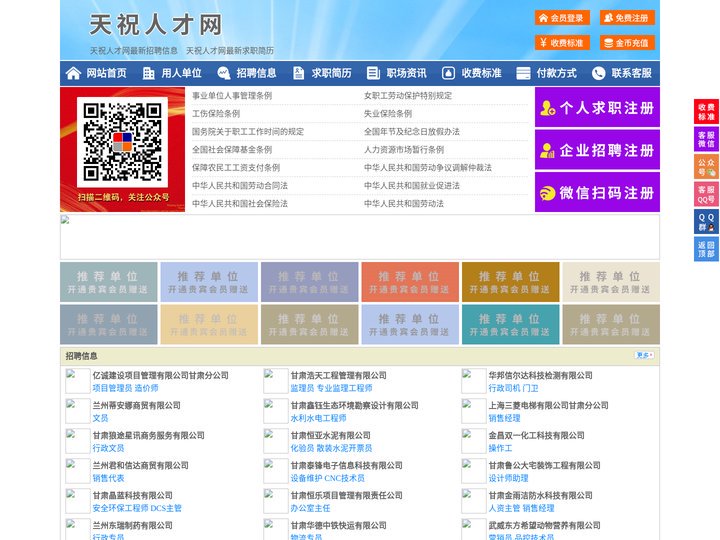Open 项目管理员 造价师 job link

coord(125,388)
